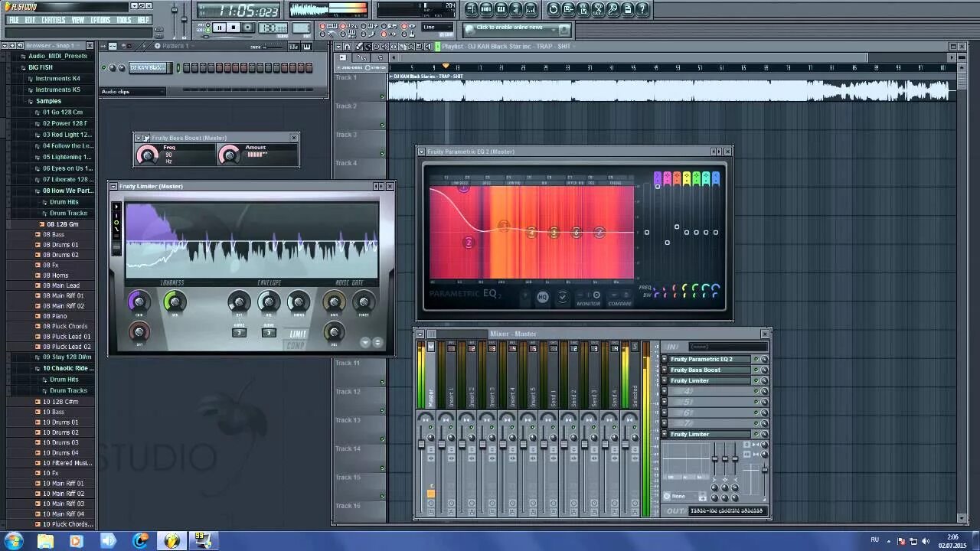Viewport: 980px width, 551px height.
Task: Select the 10 Filtered Musi sample
Action: (x=67, y=463)
